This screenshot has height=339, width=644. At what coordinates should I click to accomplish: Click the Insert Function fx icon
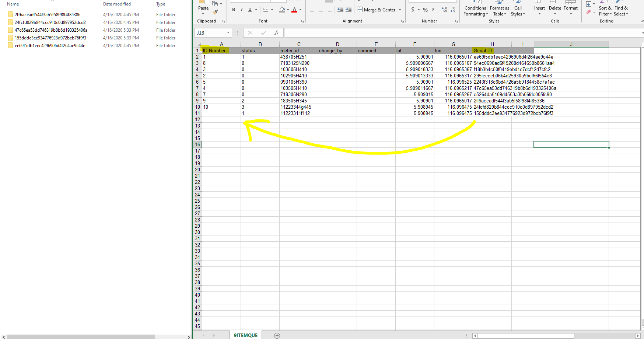coord(277,33)
